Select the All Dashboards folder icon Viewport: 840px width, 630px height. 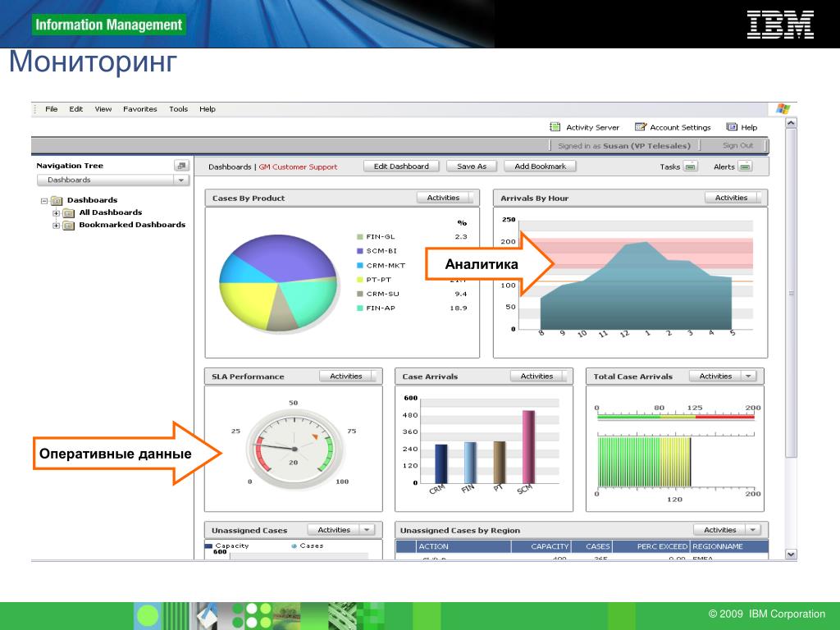(x=69, y=212)
